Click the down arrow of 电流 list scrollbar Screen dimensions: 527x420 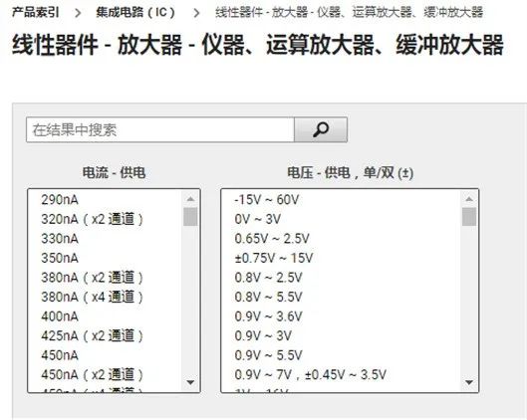(x=190, y=382)
